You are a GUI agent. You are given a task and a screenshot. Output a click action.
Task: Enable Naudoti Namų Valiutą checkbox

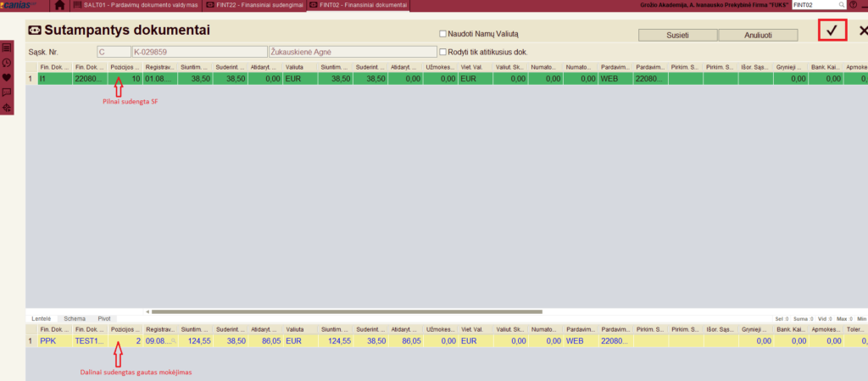442,34
